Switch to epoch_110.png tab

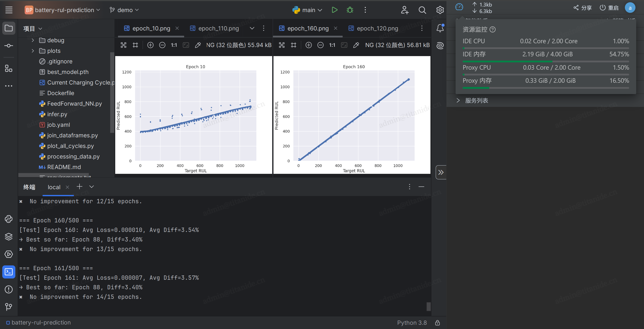tap(218, 28)
